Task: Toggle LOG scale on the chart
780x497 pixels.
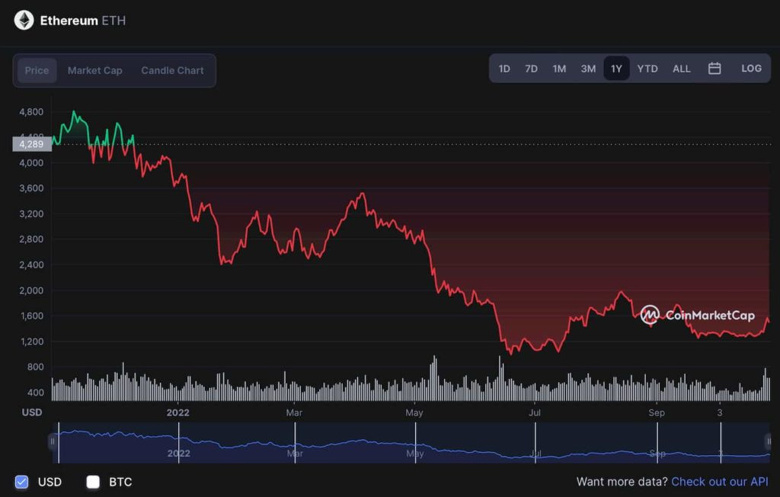Action: (x=751, y=69)
